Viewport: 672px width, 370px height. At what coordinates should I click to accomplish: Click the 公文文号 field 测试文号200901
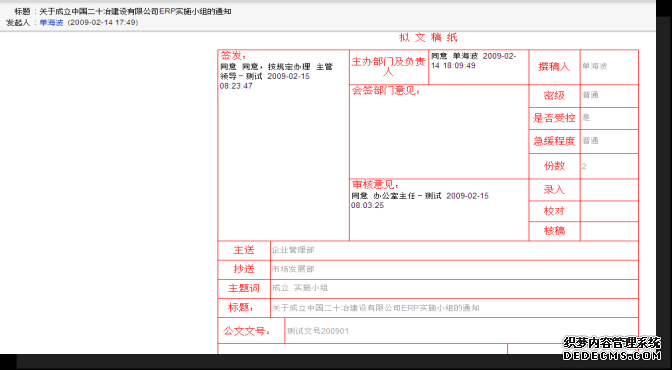[462, 331]
